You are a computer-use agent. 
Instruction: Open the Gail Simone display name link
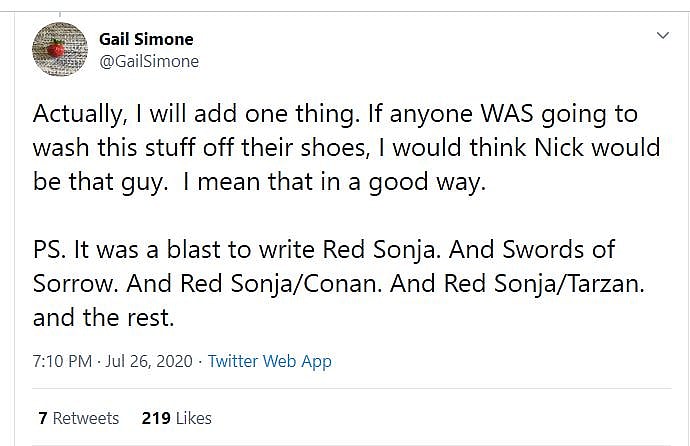pyautogui.click(x=146, y=39)
